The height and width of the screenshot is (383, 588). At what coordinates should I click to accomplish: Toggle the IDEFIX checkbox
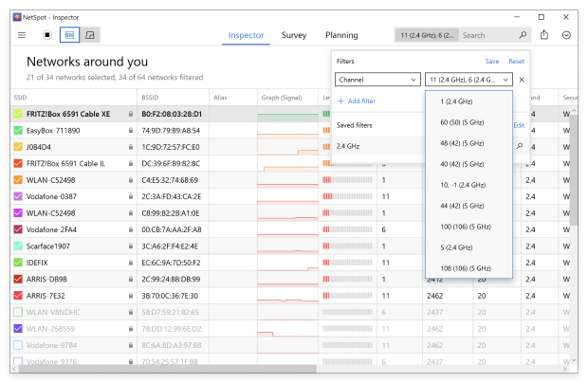coord(18,263)
